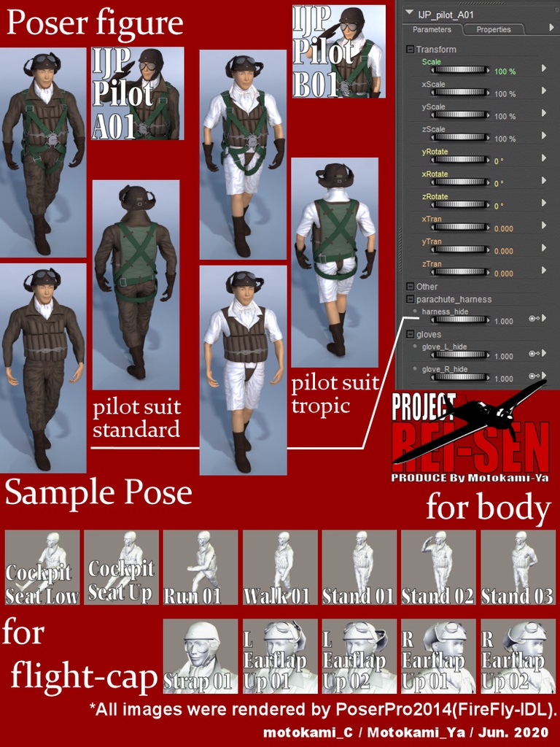Collapse the gloves group
The image size is (560, 747).
pyautogui.click(x=410, y=335)
